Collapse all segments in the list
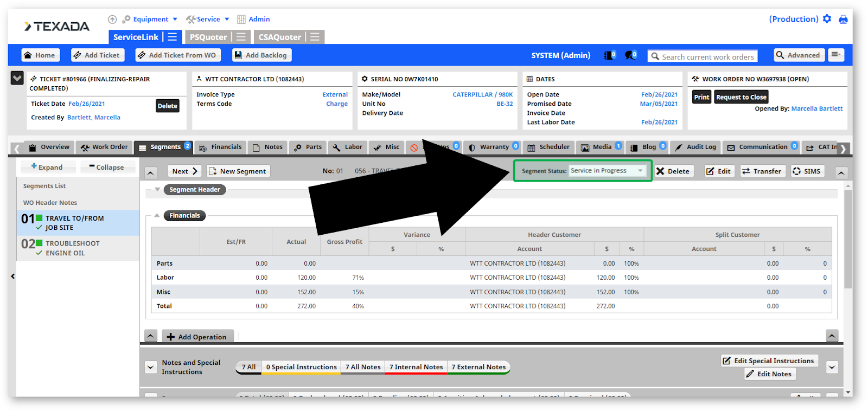This screenshot has height=412, width=868. (x=107, y=168)
